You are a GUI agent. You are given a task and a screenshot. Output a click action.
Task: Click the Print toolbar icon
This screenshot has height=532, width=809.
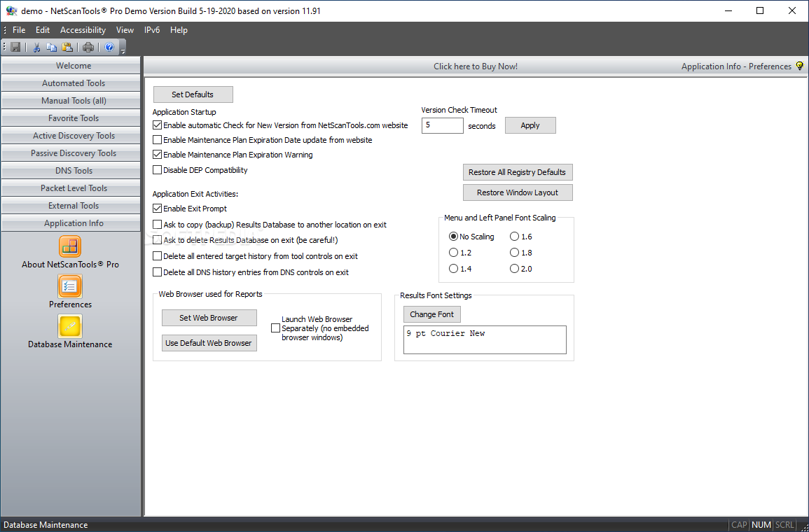tap(89, 48)
